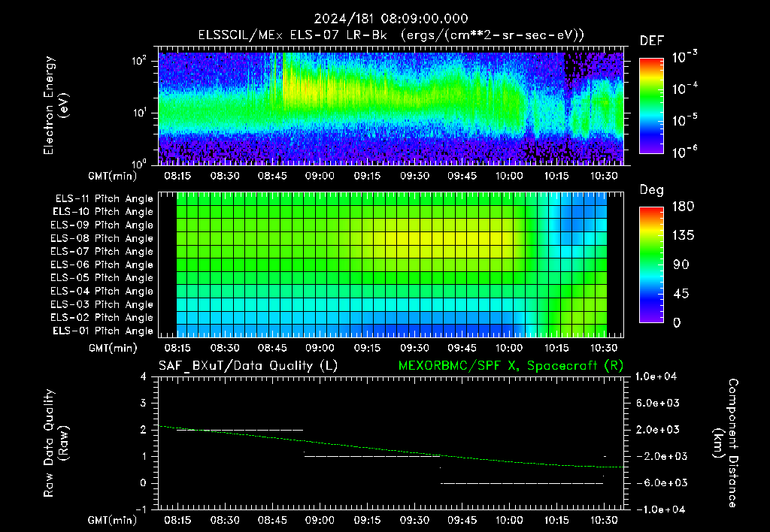This screenshot has width=770, height=532.
Task: Click GMT(min) label under data quality panel
Action: (x=112, y=520)
